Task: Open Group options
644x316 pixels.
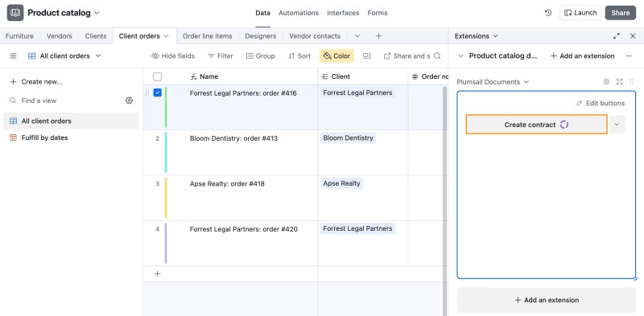Action: (260, 55)
